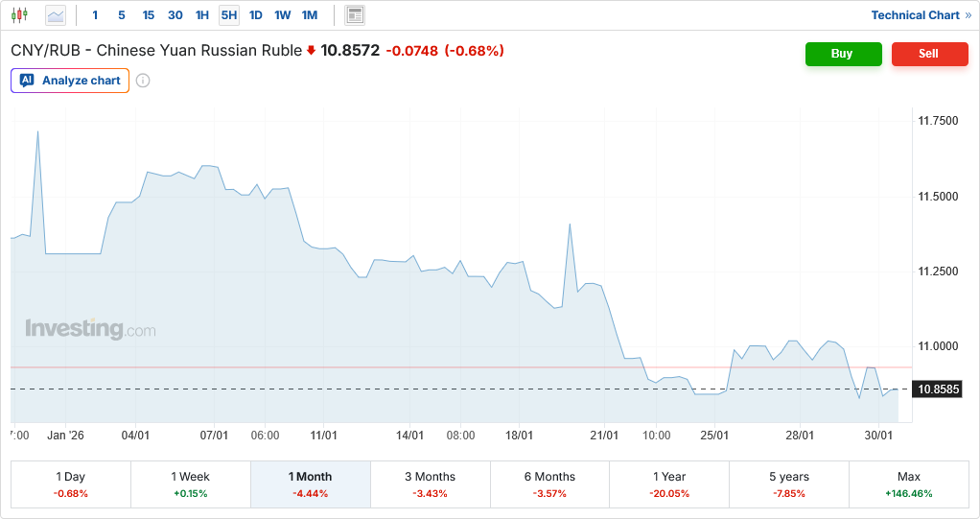980x519 pixels.
Task: Click the 18/01 x-axis date label
Action: pyautogui.click(x=519, y=436)
